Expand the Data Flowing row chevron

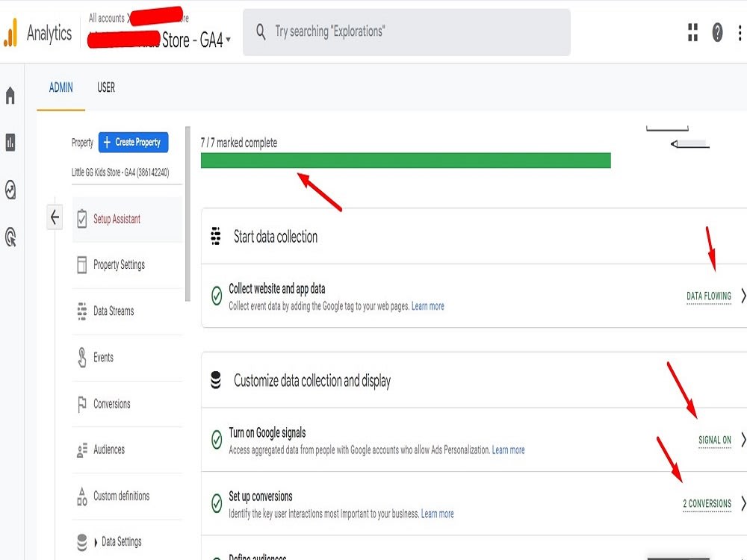(x=743, y=296)
